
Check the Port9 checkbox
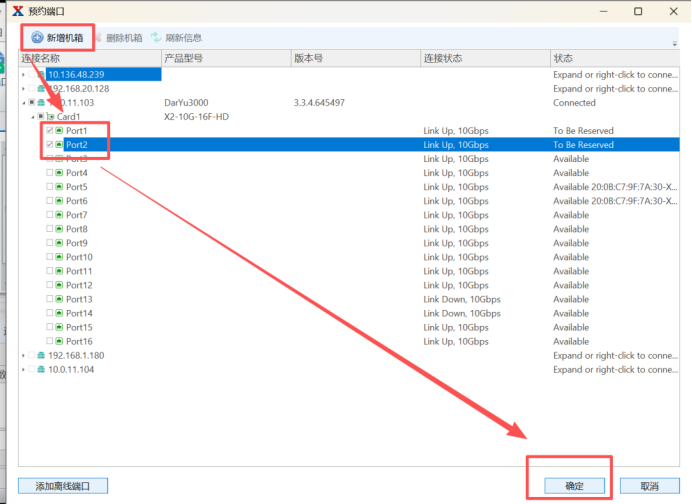pos(50,243)
